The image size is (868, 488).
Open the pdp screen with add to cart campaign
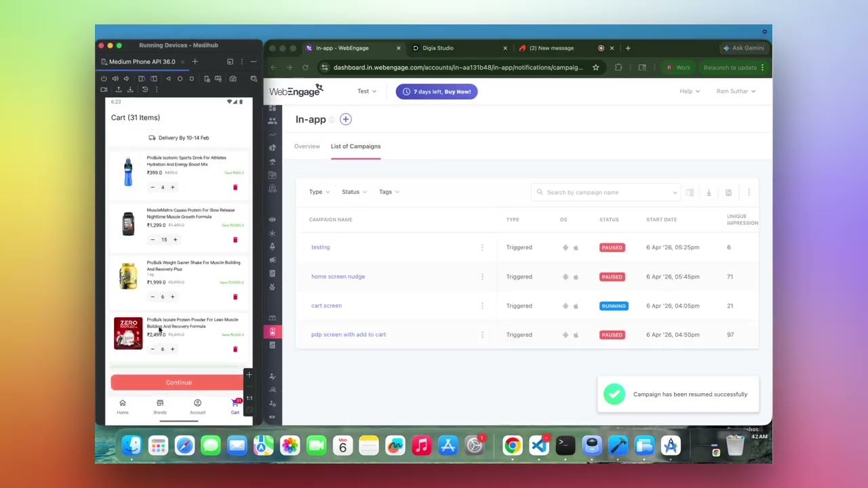point(349,335)
